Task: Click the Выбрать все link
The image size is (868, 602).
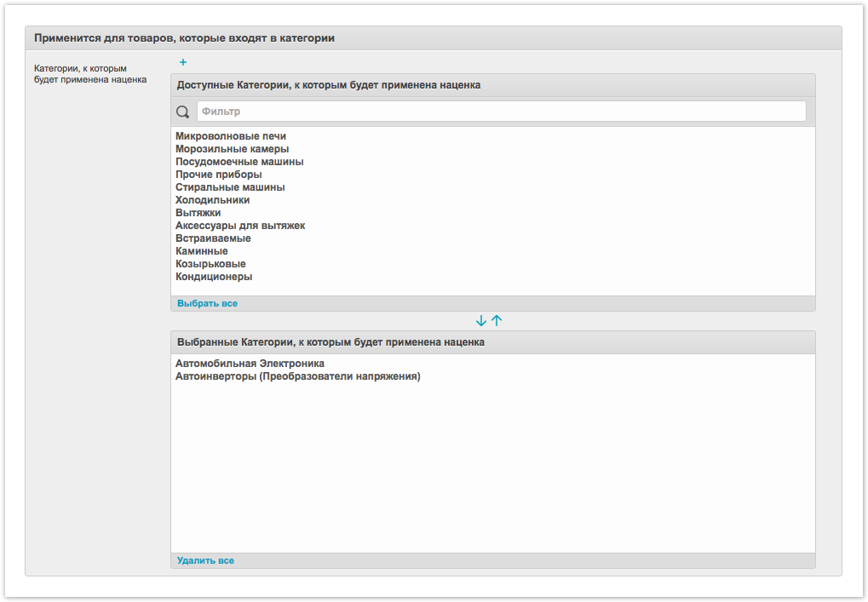Action: 207,303
